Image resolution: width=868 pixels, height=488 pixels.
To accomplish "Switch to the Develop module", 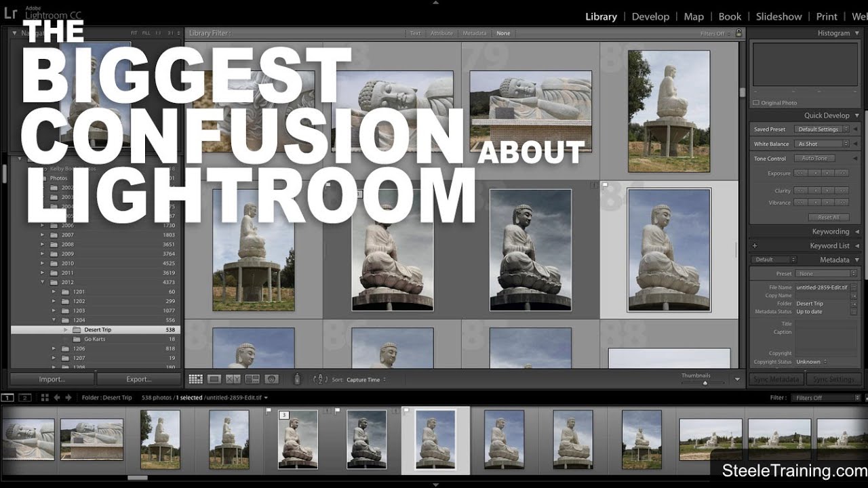I will coord(650,16).
